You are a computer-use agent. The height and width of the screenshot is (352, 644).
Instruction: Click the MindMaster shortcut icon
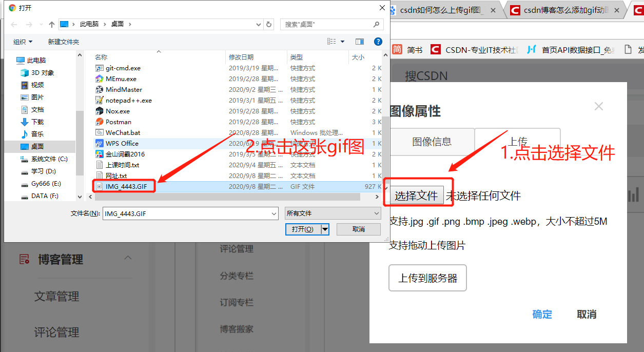click(99, 89)
